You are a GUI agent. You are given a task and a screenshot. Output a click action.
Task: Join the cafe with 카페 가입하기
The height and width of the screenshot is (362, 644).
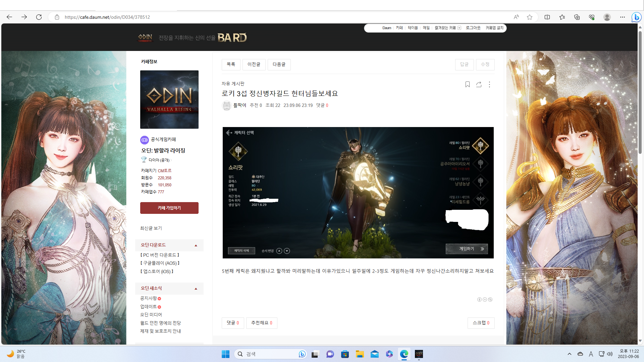click(x=169, y=208)
